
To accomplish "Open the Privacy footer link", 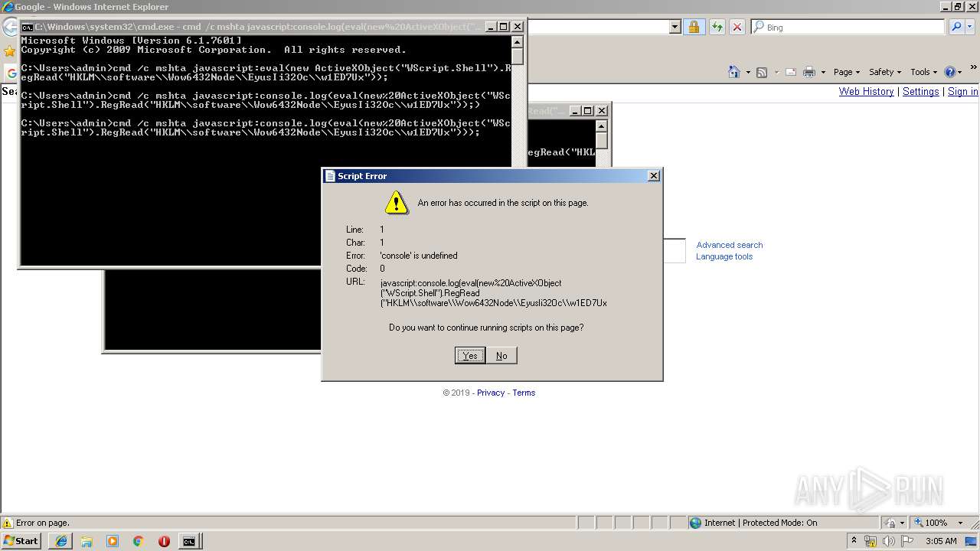I will pos(491,393).
